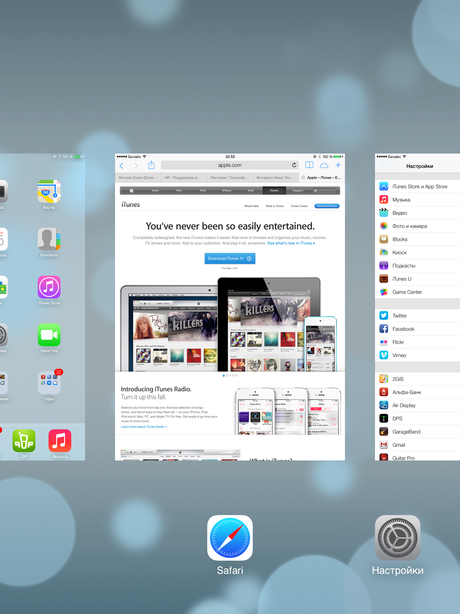This screenshot has width=460, height=614.
Task: Click search field in Apple site navigation
Action: pyautogui.click(x=325, y=191)
